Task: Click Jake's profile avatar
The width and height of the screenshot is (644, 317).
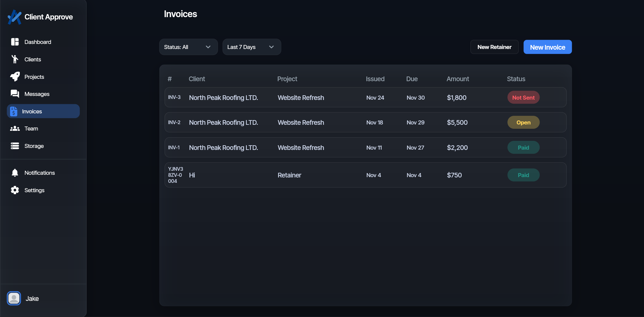Action: pyautogui.click(x=14, y=298)
